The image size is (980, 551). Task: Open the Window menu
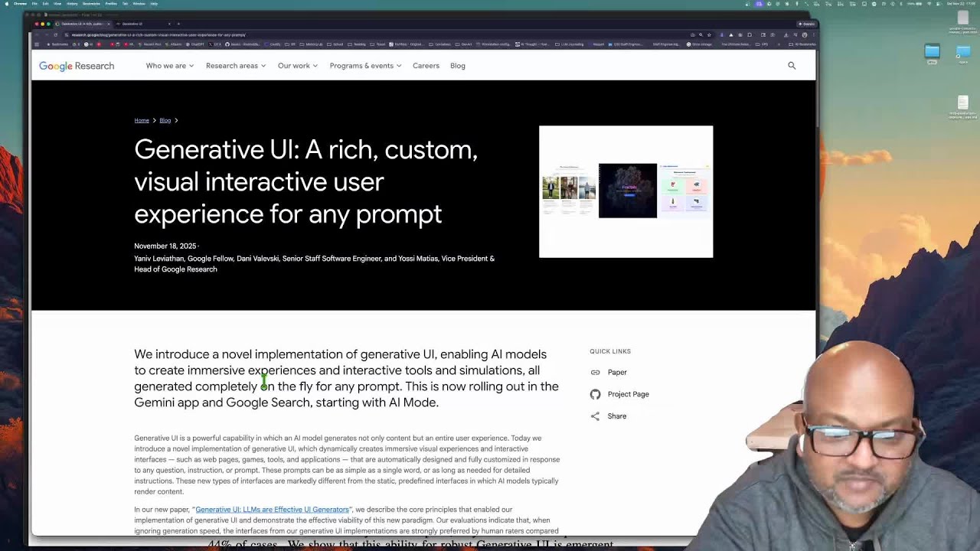139,4
